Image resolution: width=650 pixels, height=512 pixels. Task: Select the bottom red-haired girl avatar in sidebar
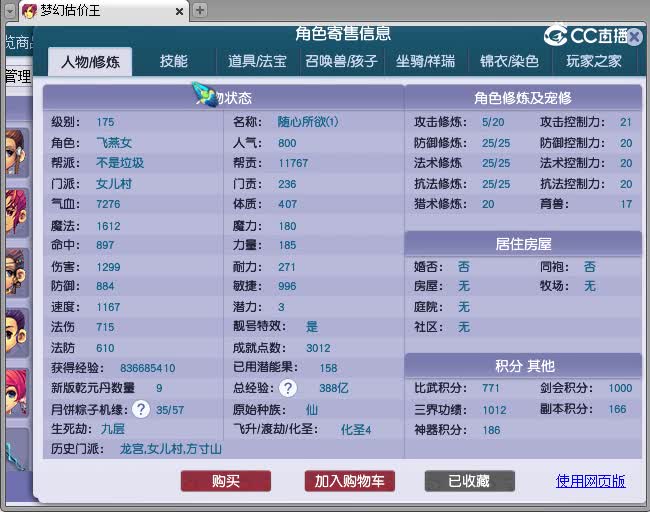pyautogui.click(x=17, y=393)
